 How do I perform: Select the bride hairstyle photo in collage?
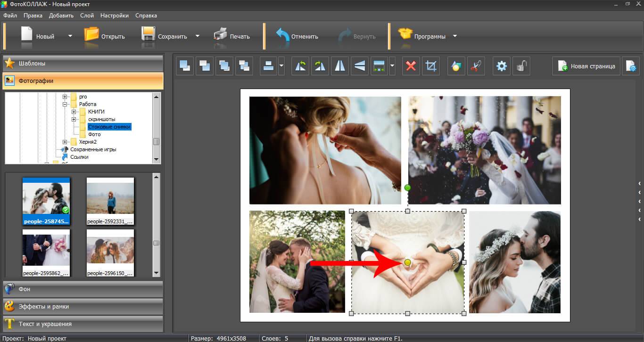coord(325,150)
